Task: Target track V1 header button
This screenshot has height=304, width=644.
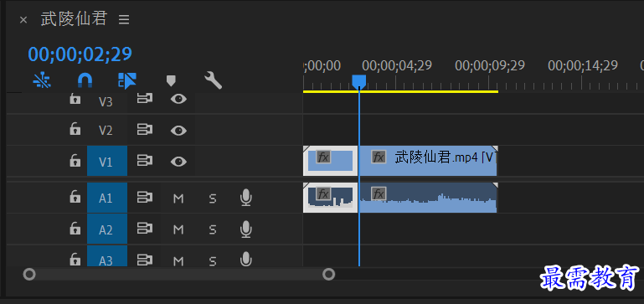Action: 107,161
